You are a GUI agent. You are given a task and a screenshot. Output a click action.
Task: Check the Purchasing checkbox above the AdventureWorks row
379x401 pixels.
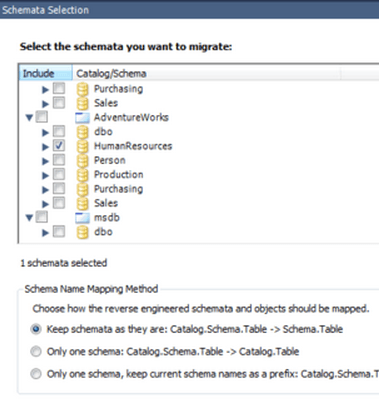click(59, 88)
